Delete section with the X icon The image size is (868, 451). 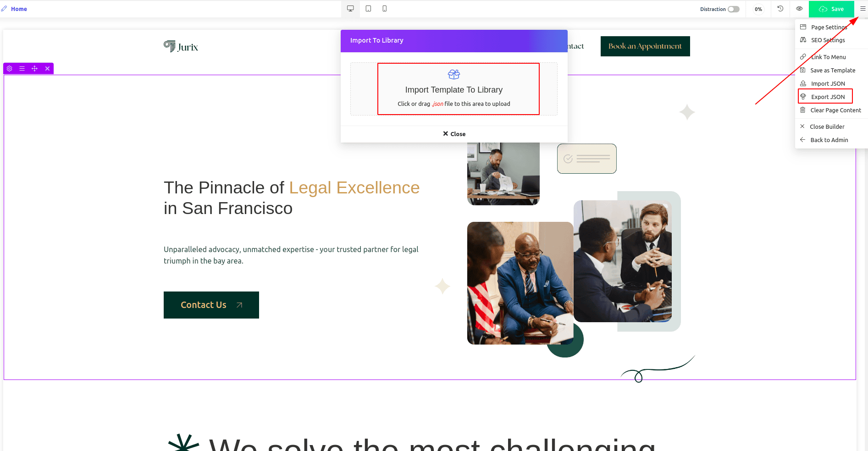click(x=47, y=69)
